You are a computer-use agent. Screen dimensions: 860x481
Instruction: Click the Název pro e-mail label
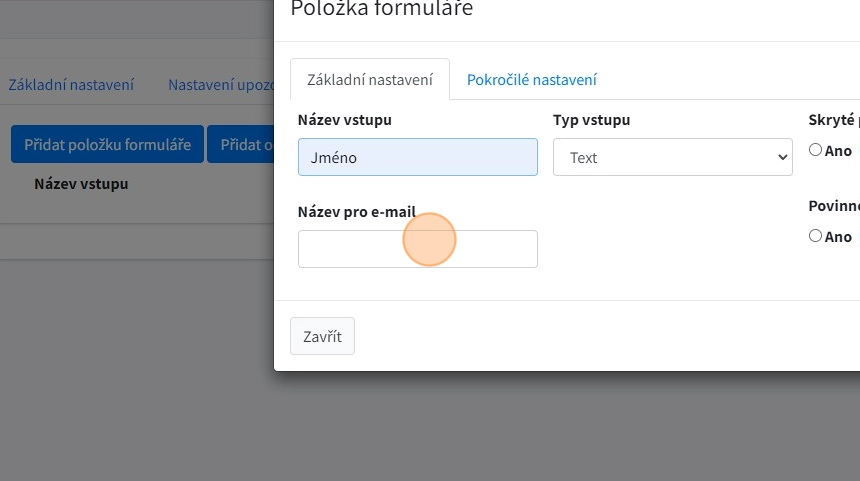click(x=356, y=212)
